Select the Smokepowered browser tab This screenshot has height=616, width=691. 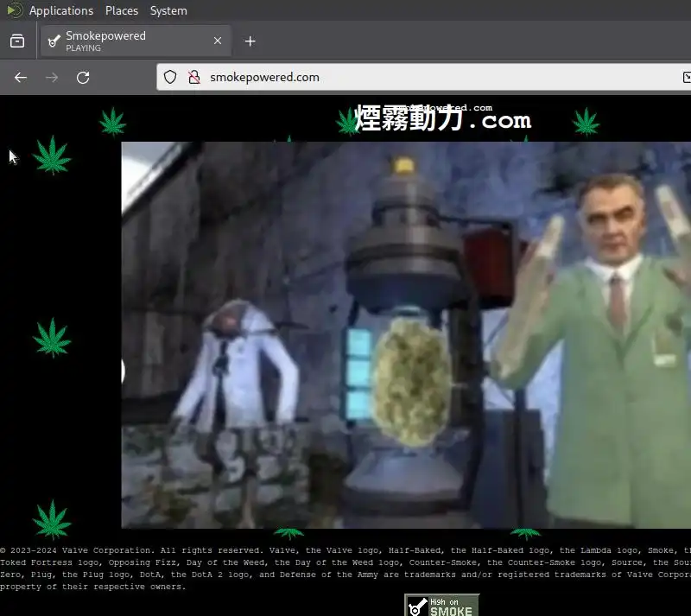[x=136, y=41]
